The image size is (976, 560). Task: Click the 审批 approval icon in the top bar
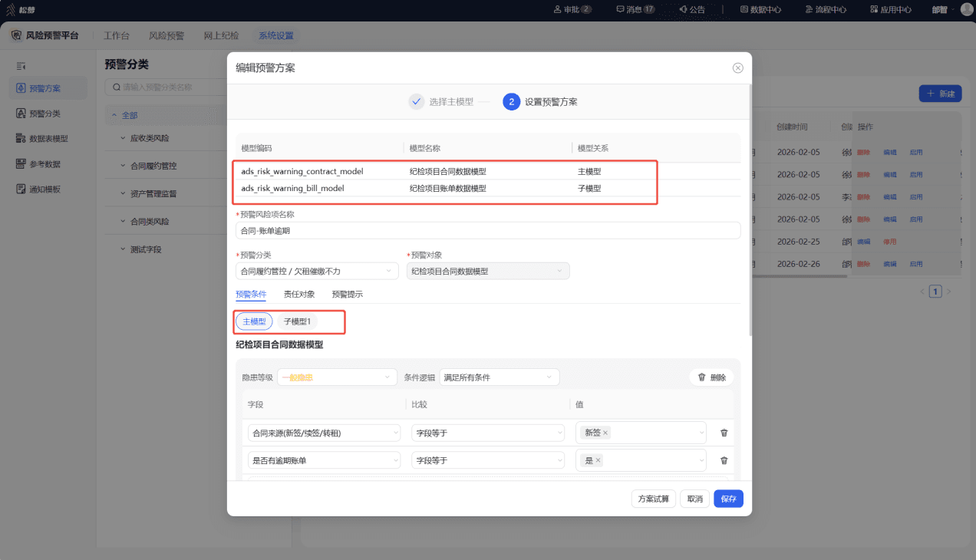[x=557, y=9]
